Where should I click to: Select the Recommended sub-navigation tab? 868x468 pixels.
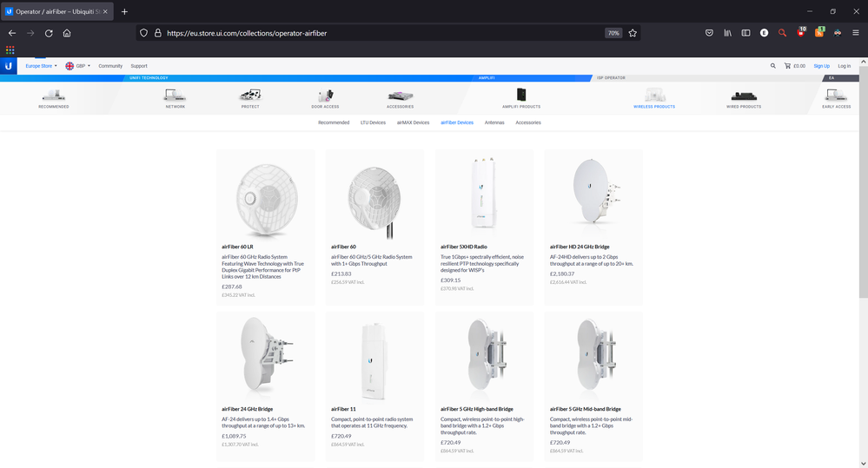pos(334,122)
